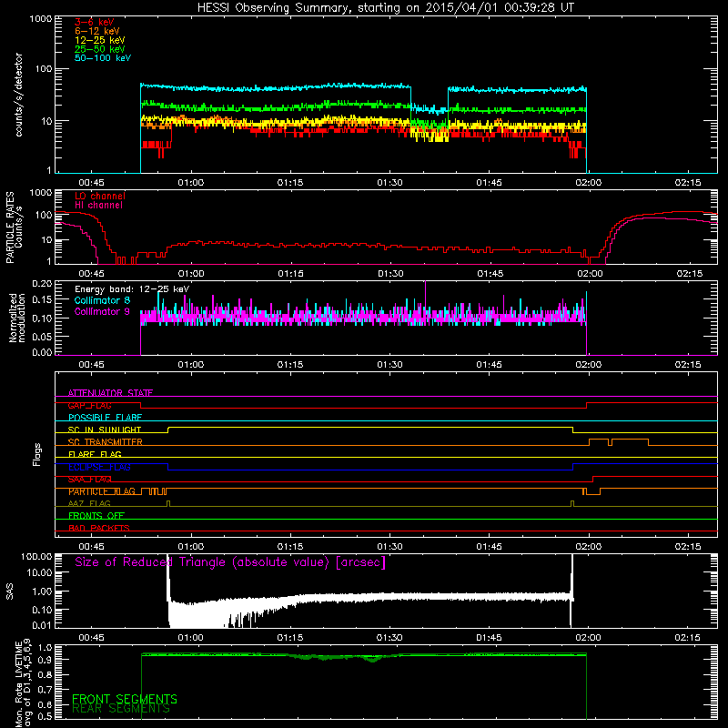Click the HESSI Observing Summary title text
Image resolution: width=728 pixels, height=728 pixels.
pyautogui.click(x=386, y=8)
